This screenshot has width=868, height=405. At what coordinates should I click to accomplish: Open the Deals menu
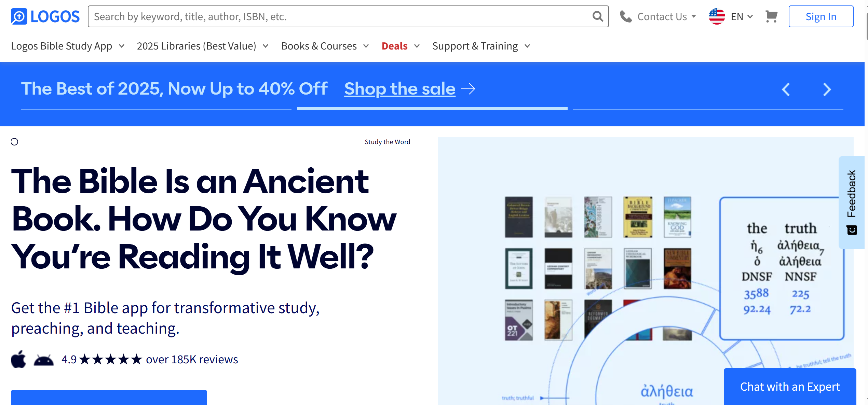click(x=401, y=46)
